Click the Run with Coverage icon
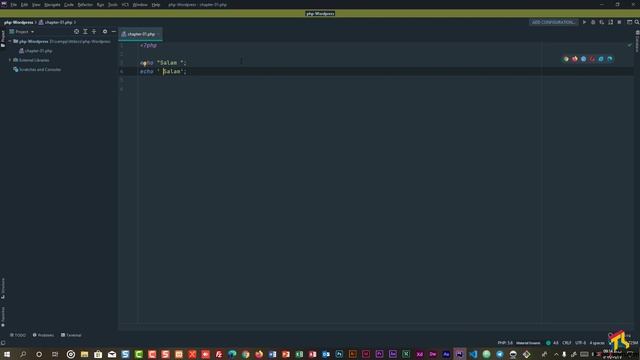 (x=602, y=22)
